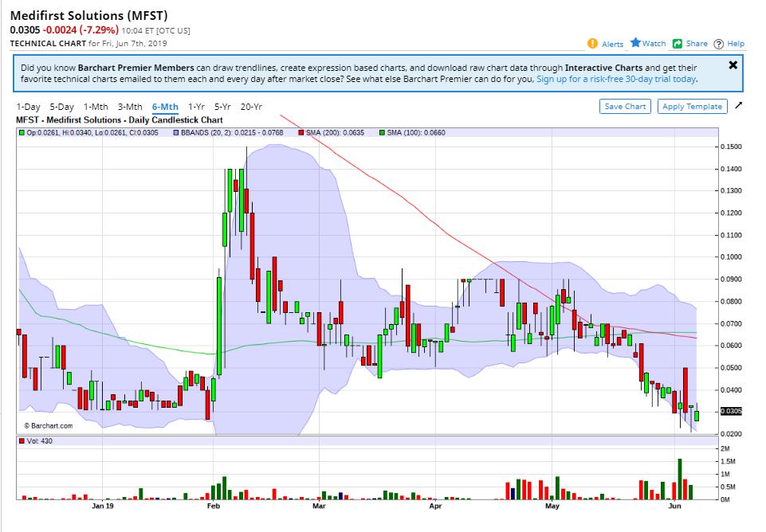The height and width of the screenshot is (532, 766).
Task: Switch to the 1-Day chart period
Action: point(29,107)
